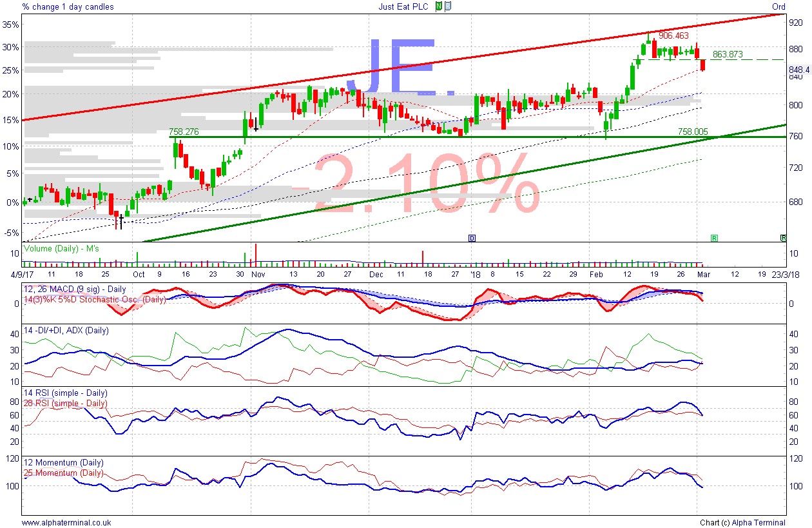812x528 pixels.
Task: Click the 758.005 support label on the right
Action: (x=693, y=131)
